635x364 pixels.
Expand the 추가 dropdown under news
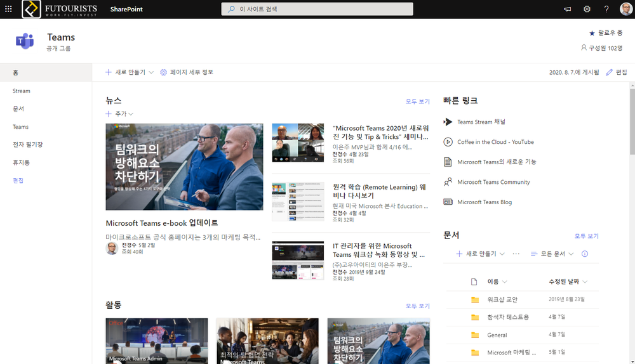point(119,114)
